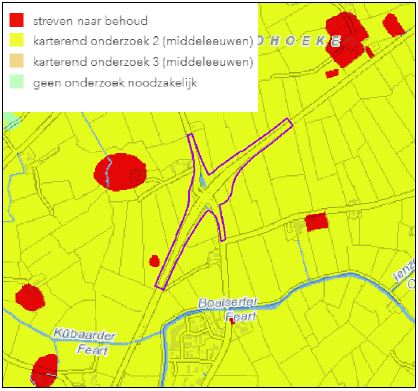
Task: Select the 'karterend onderzoek 2 (middeleeuwen)' legend text
Action: coord(143,42)
